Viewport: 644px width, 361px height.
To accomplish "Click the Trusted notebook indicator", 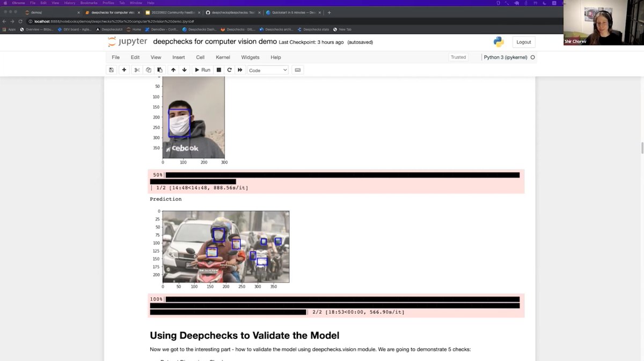I will tap(458, 57).
